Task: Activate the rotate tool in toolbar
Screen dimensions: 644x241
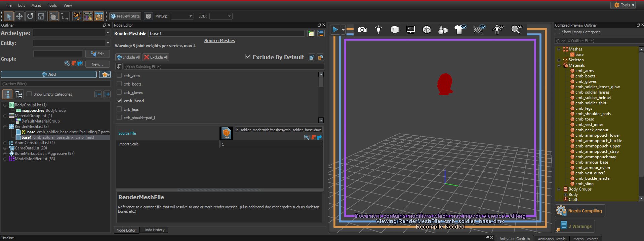Action: click(30, 16)
